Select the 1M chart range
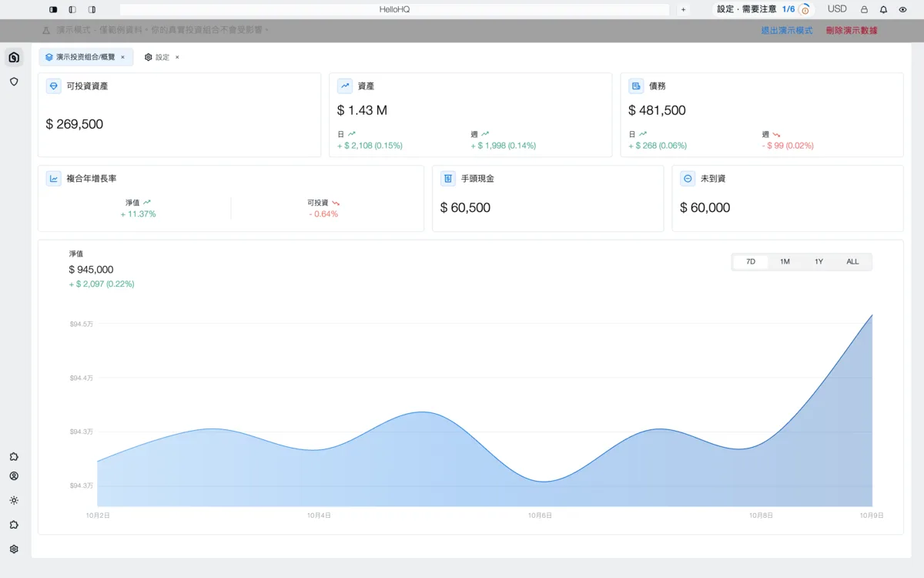 coord(785,262)
